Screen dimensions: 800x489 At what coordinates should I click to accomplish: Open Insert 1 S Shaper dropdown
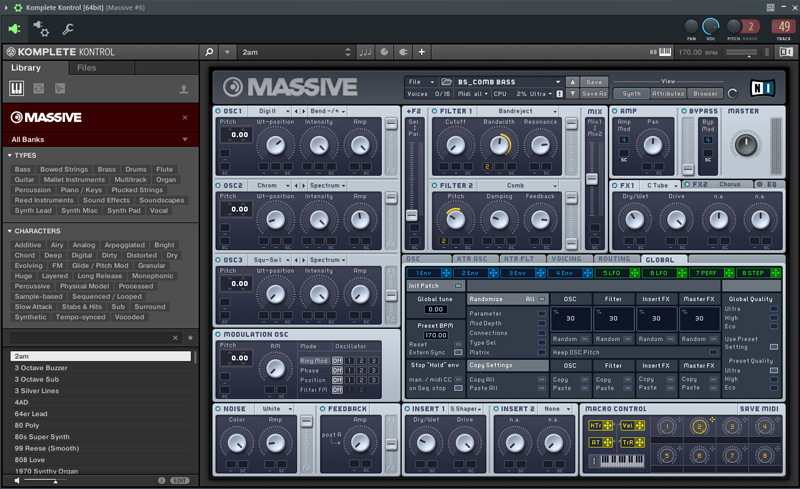[x=465, y=409]
